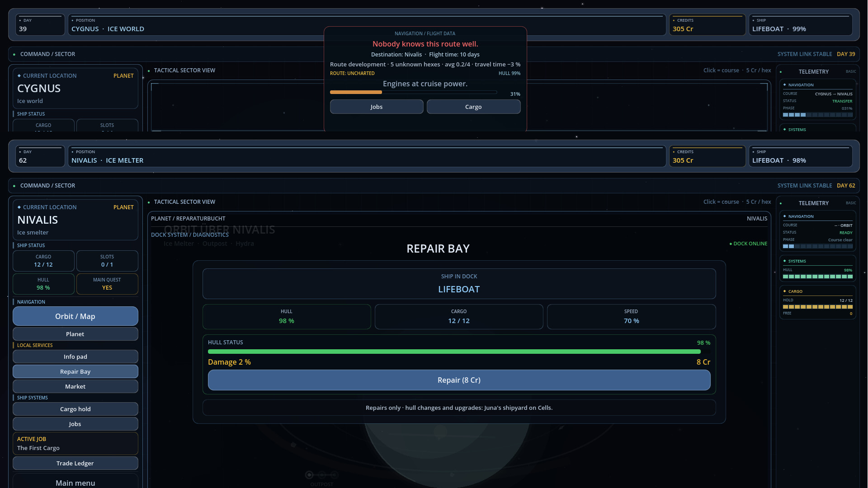Open Cargo in the Navigation / Flight Data popup

tap(473, 107)
